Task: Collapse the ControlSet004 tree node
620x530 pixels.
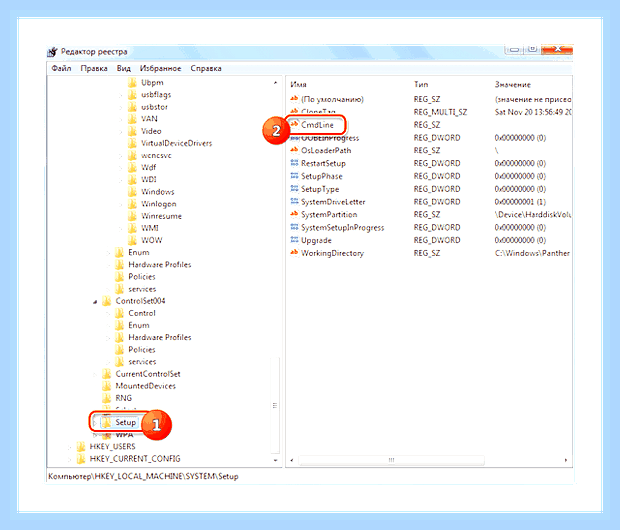Action: 95,302
